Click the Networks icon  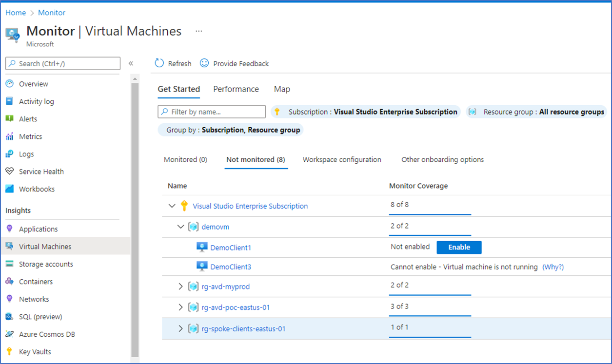[x=9, y=299]
